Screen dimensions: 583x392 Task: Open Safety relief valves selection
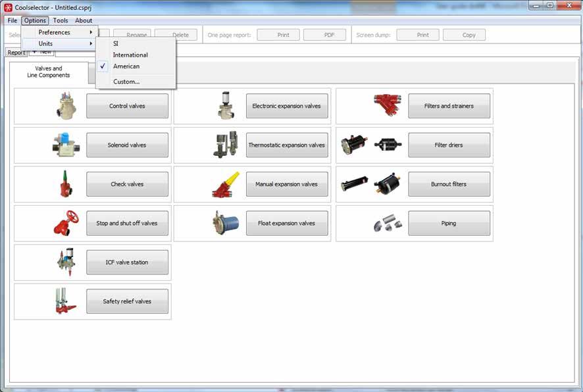(x=127, y=301)
